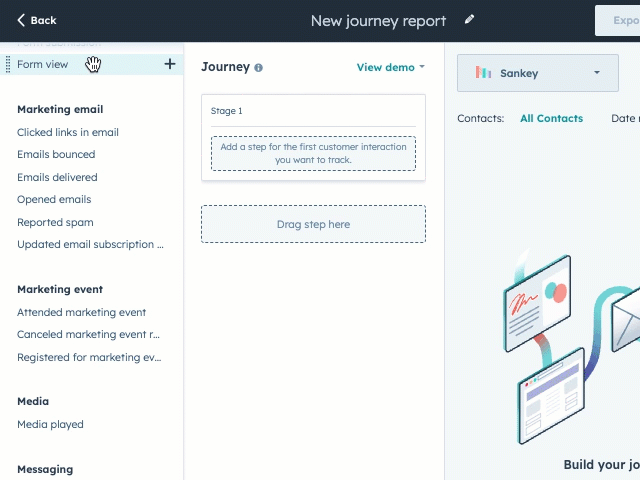Select the All Contacts filter

click(551, 118)
